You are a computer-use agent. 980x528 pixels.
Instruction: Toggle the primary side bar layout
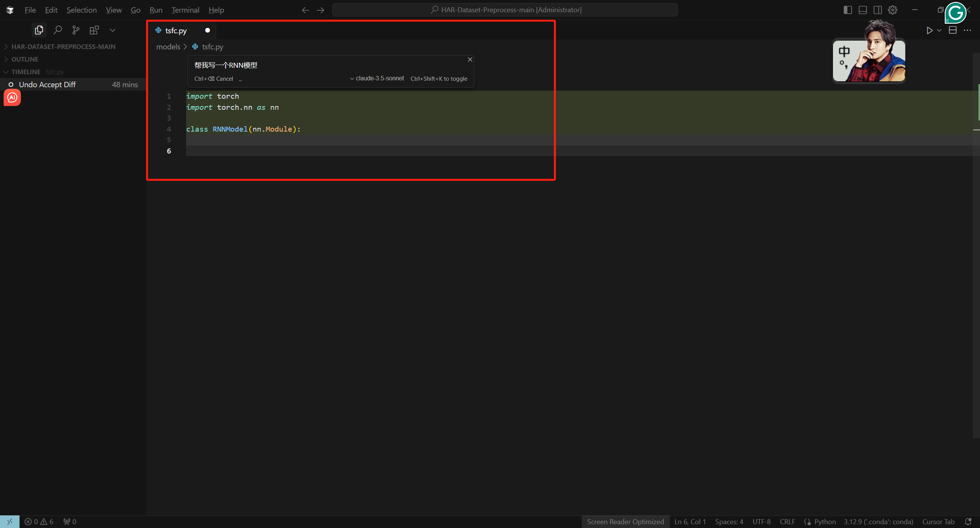(x=847, y=10)
